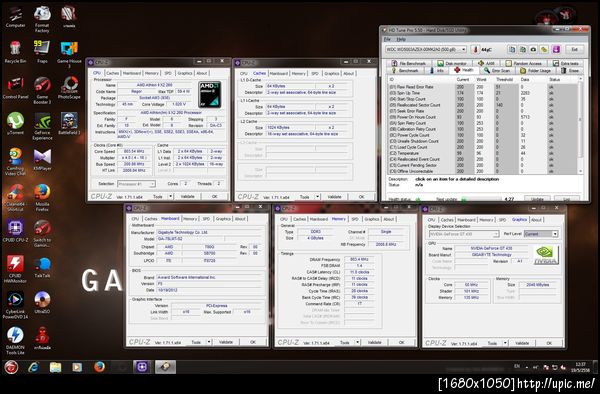
Task: Click the camera screenshot icon in HD Tune
Action: 533,49
